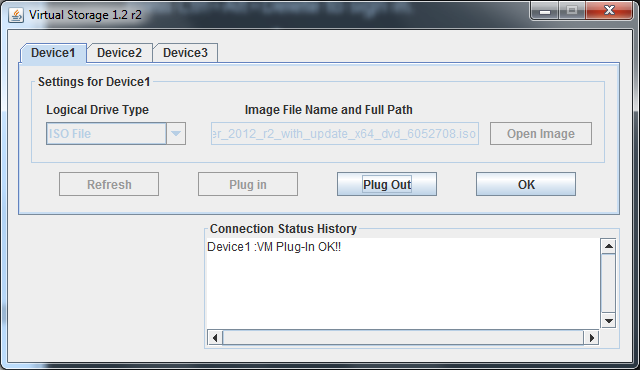Viewport: 640px width, 370px height.
Task: Click the horizontal scroll right arrow
Action: 591,337
